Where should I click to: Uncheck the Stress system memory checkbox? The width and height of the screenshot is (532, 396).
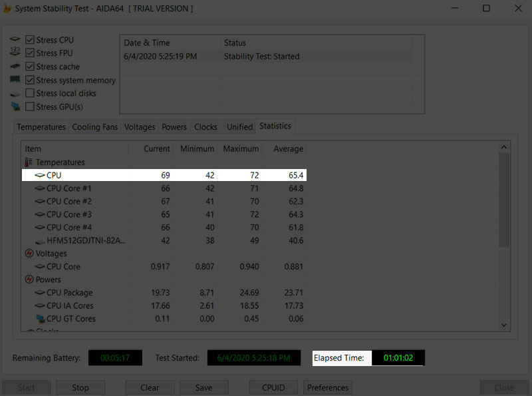(x=30, y=80)
